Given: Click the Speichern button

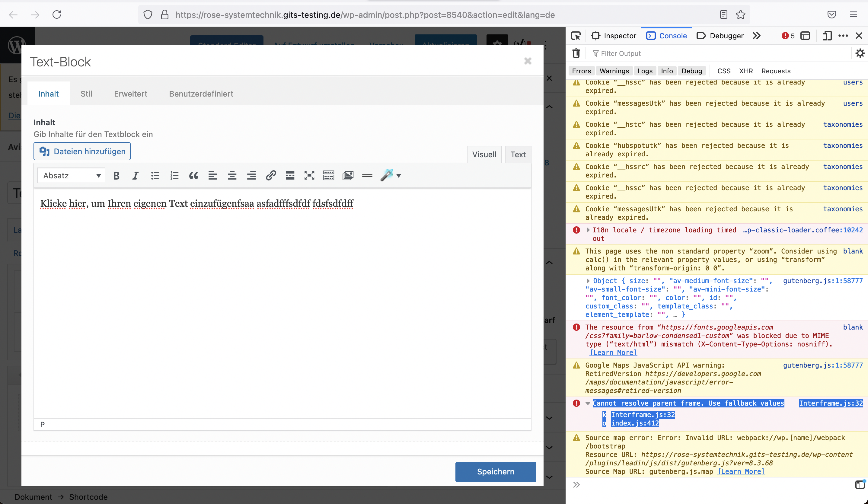Looking at the screenshot, I should tap(495, 472).
